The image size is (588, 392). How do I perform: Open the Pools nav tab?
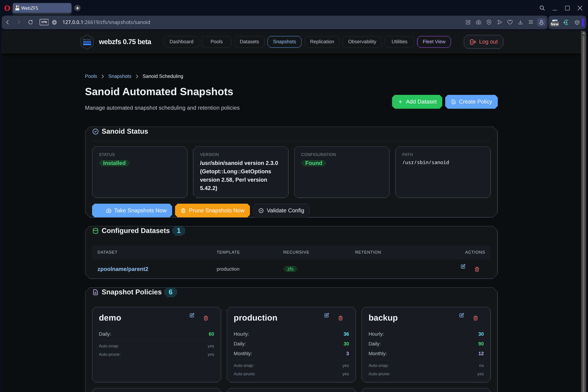217,42
